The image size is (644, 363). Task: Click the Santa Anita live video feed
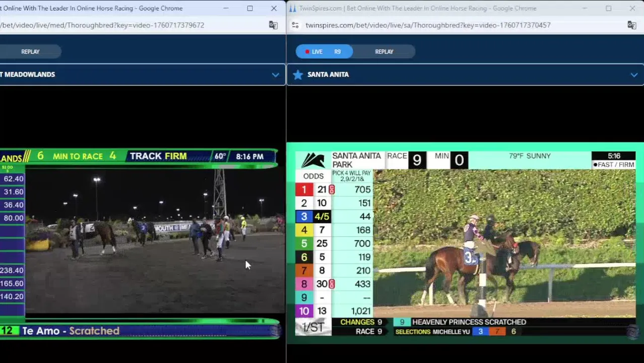(504, 244)
